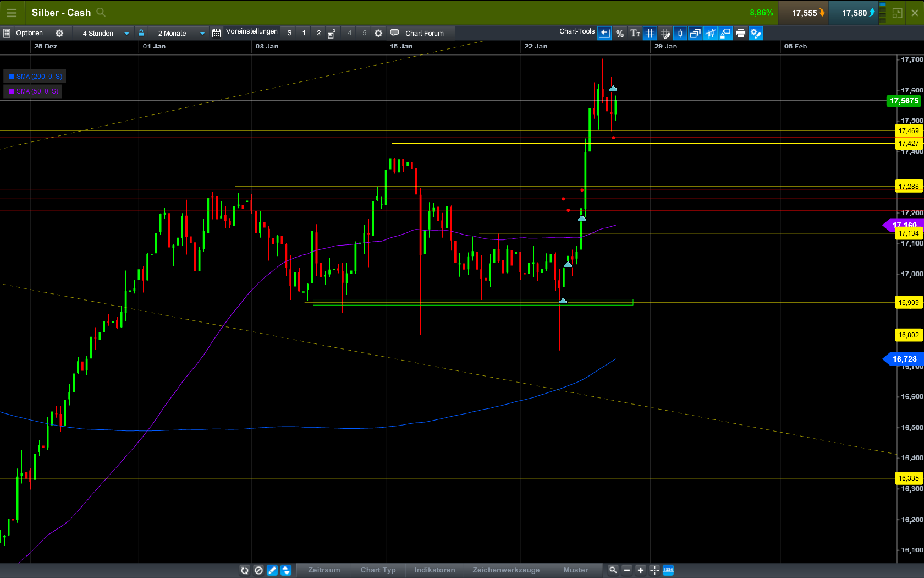Open the Indikatoren menu
The width and height of the screenshot is (924, 578).
pos(434,570)
